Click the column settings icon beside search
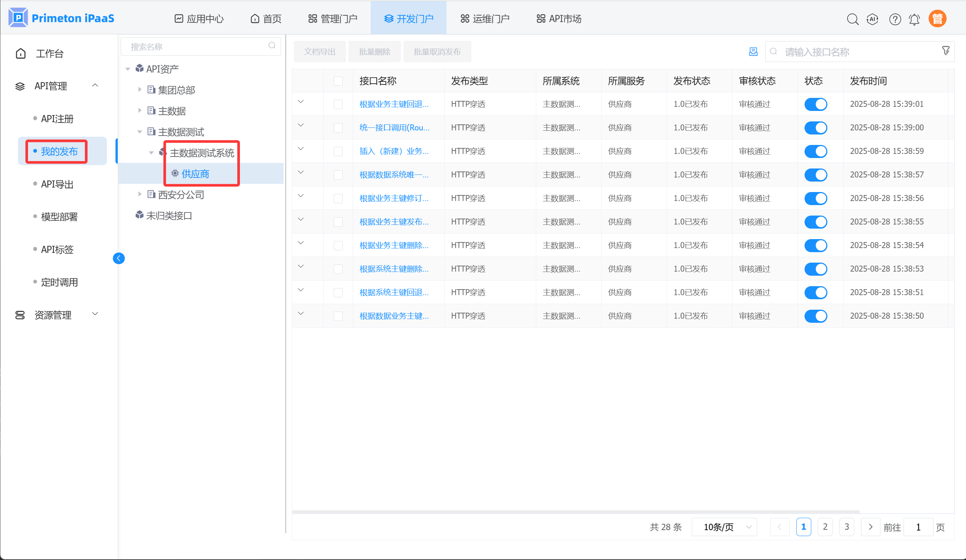 tap(753, 52)
